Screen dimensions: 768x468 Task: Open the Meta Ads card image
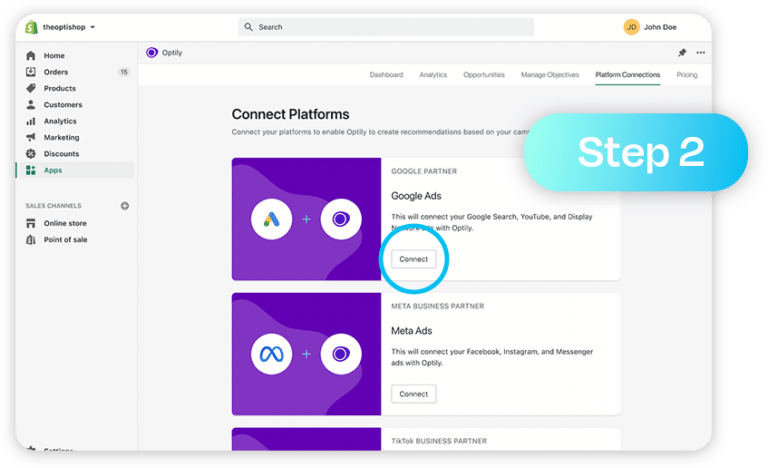click(x=306, y=354)
